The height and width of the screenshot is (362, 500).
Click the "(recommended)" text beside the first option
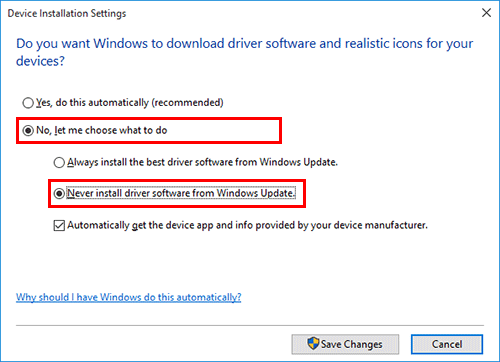pyautogui.click(x=187, y=102)
